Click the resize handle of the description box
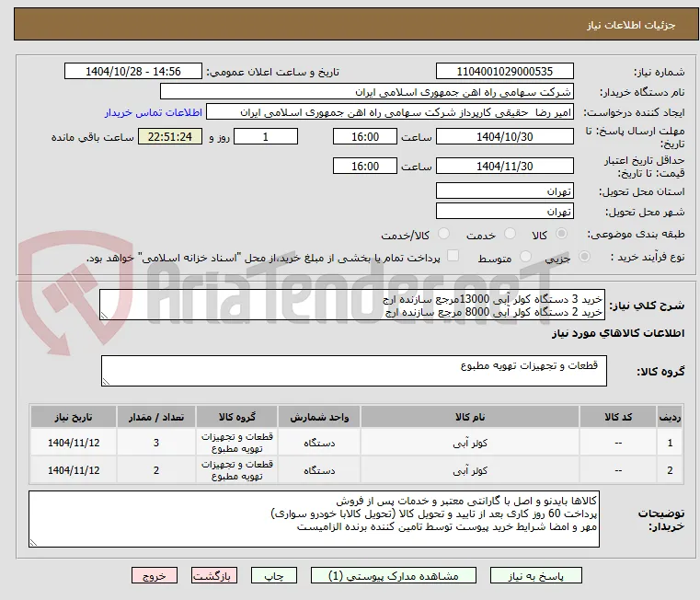 (104, 316)
